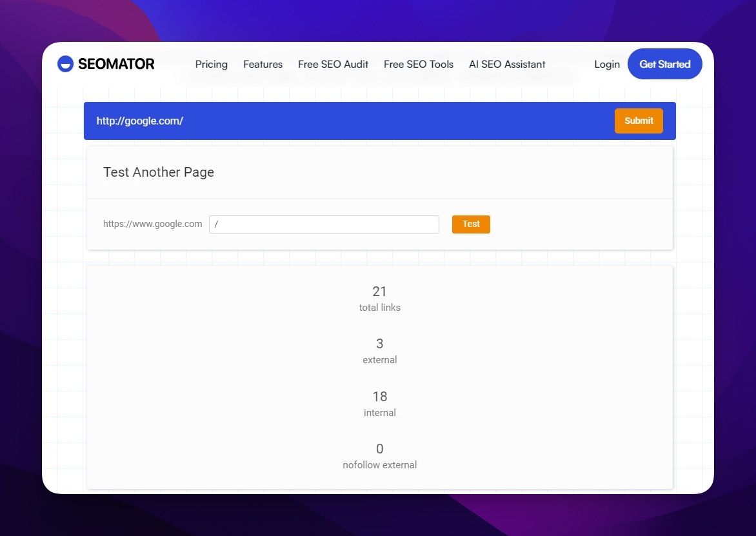Open Free SEO Audit
756x536 pixels.
(333, 65)
